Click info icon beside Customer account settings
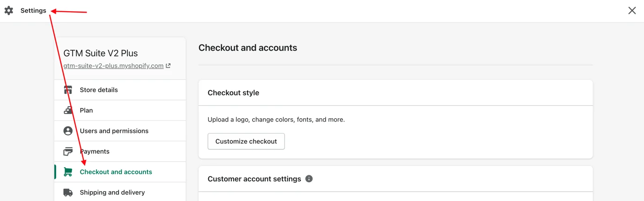 click(309, 179)
